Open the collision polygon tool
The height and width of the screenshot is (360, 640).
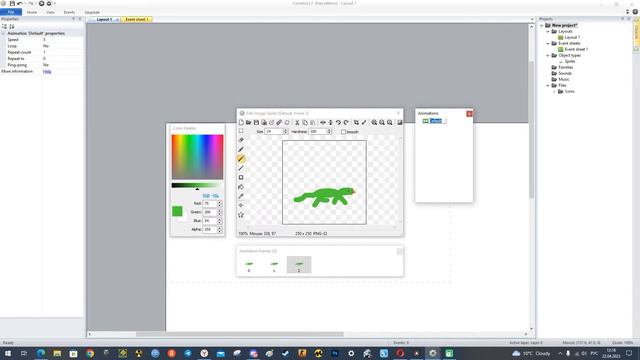click(241, 215)
